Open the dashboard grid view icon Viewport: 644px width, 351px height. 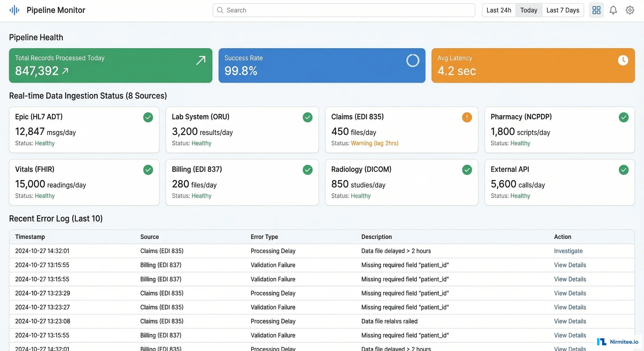[596, 10]
